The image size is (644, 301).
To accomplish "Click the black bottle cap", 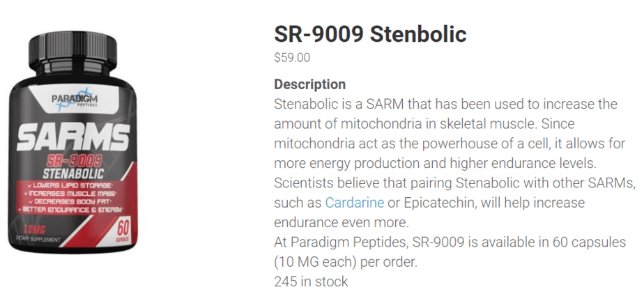I will click(x=72, y=51).
